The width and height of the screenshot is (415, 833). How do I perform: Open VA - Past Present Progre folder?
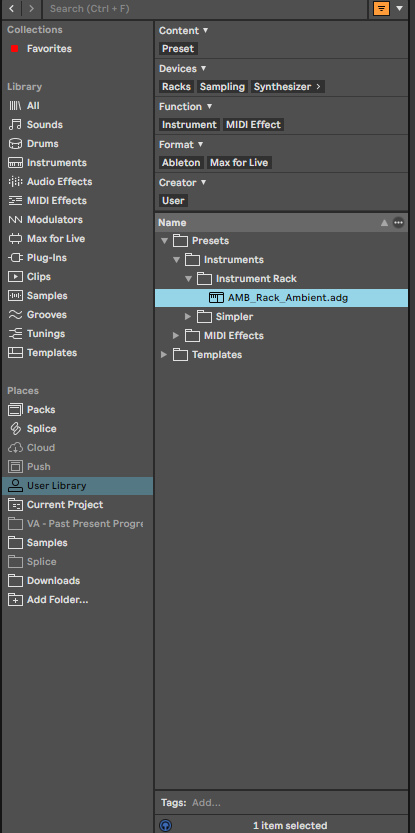(77, 524)
